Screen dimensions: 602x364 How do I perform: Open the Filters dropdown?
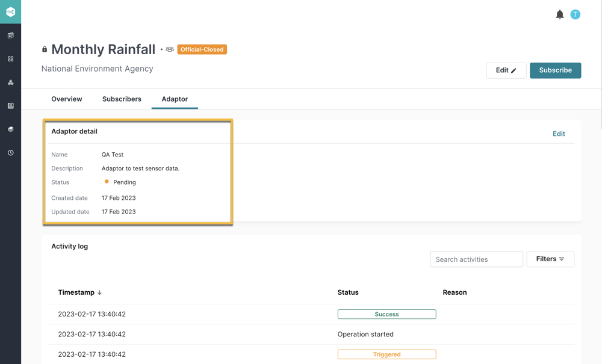(550, 259)
